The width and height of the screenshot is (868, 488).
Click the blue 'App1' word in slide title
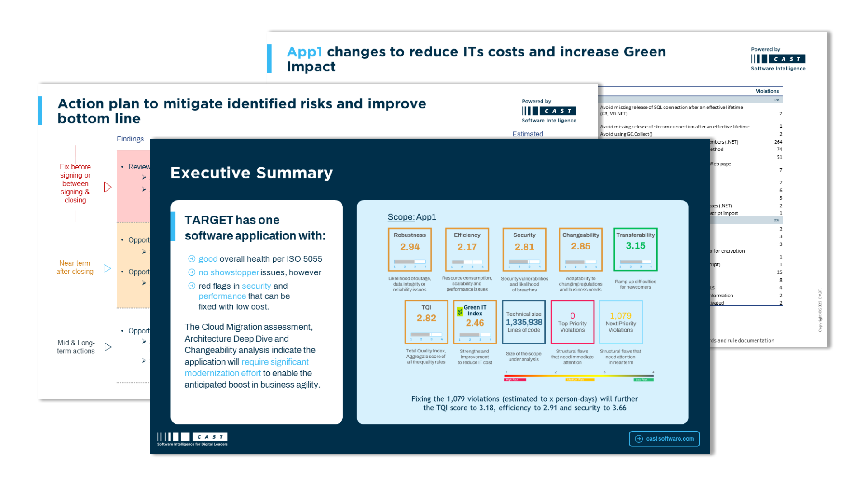tap(305, 52)
